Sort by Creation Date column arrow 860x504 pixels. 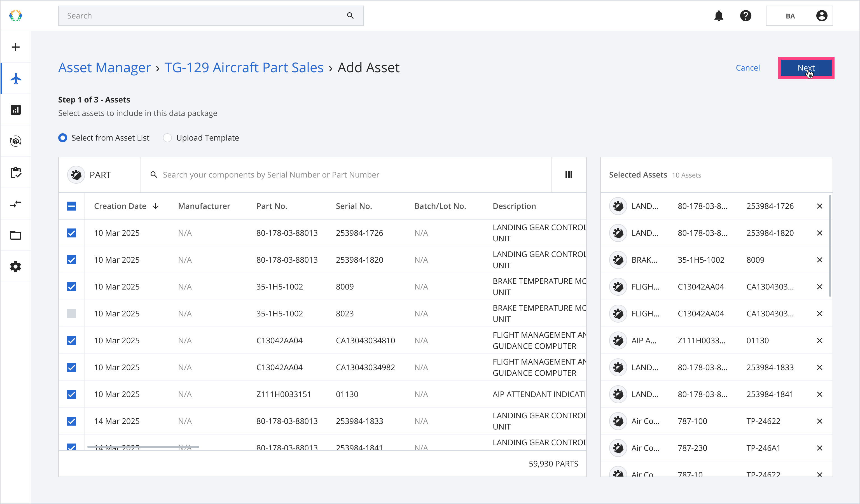point(156,206)
